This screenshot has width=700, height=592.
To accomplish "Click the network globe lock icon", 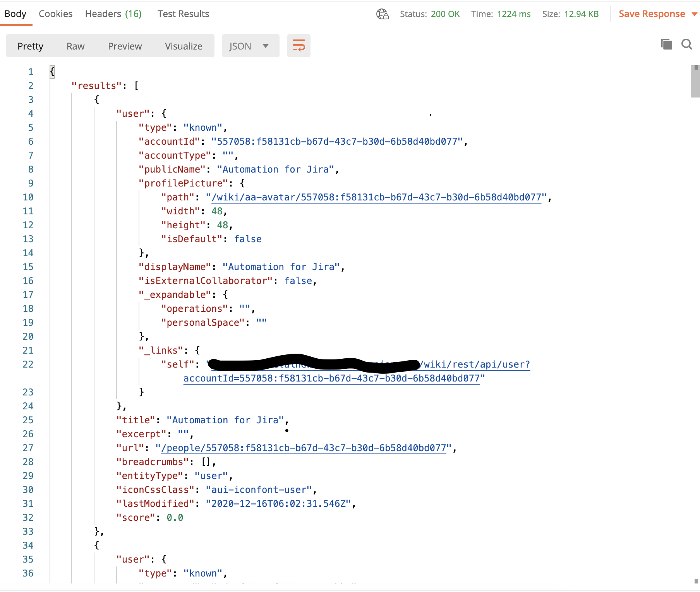I will [x=383, y=14].
